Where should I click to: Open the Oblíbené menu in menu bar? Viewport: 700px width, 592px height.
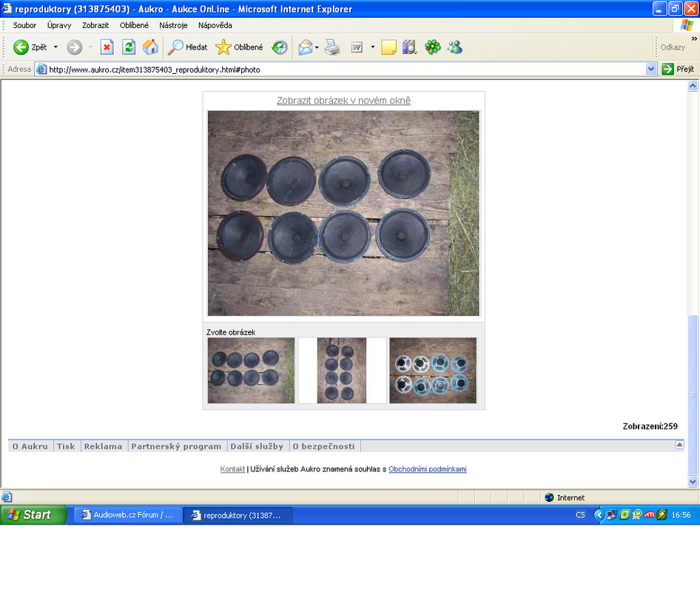(134, 25)
